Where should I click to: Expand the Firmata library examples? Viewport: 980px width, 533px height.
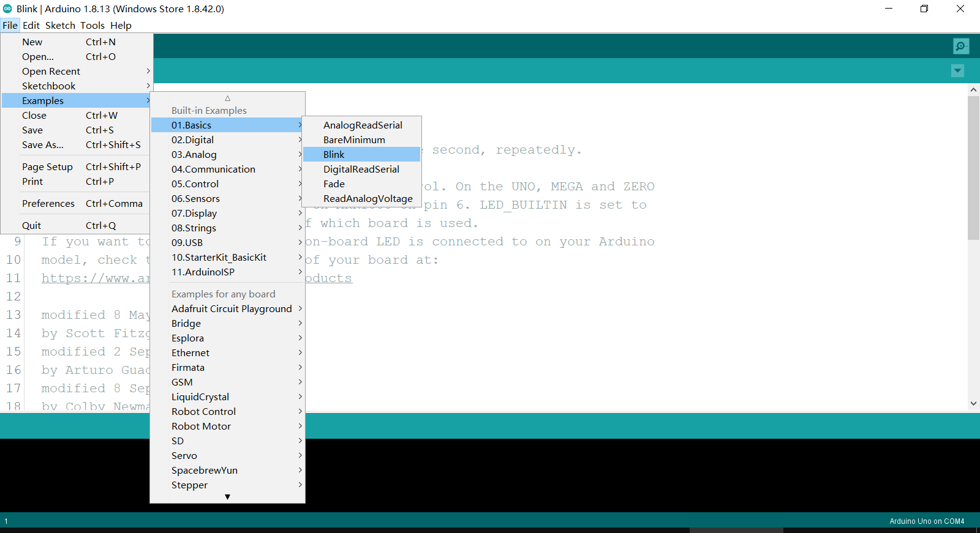point(227,367)
